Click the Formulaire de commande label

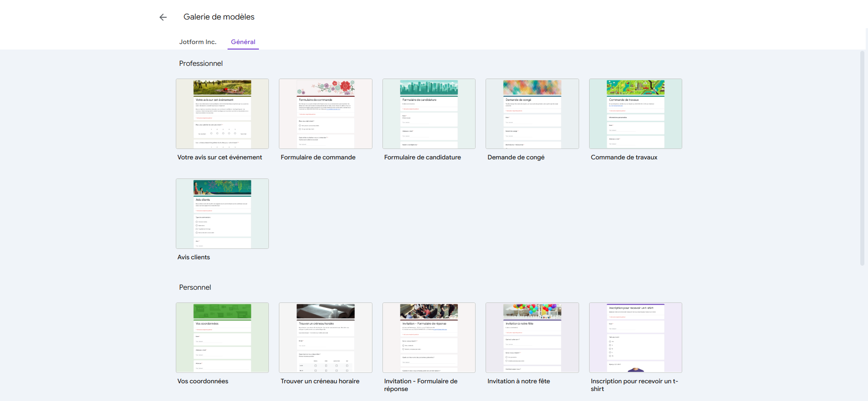[x=318, y=157]
